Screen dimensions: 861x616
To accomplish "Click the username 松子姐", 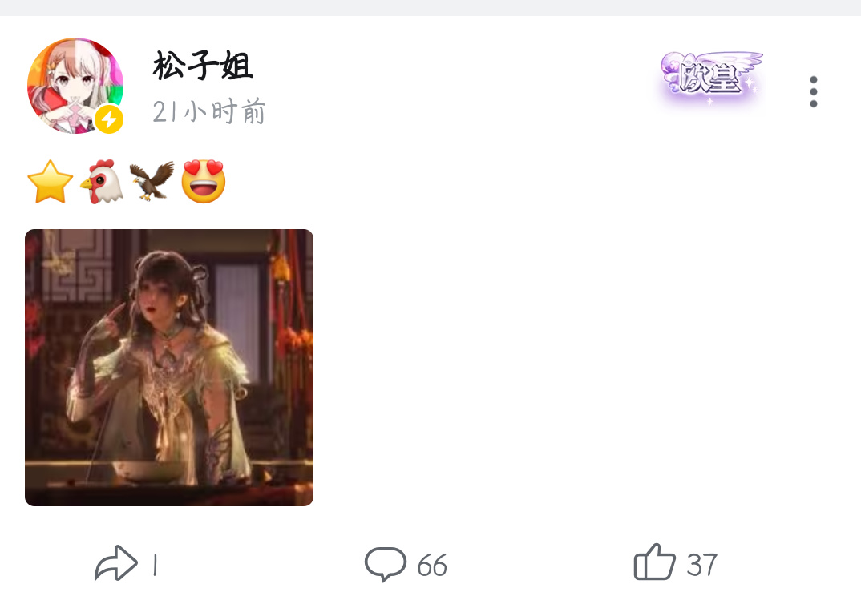I will click(203, 65).
